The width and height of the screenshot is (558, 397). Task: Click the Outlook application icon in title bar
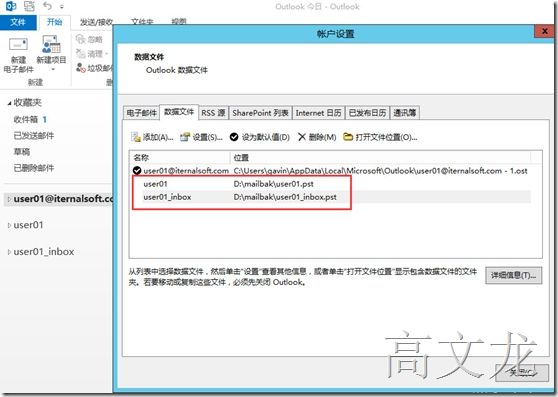[11, 6]
